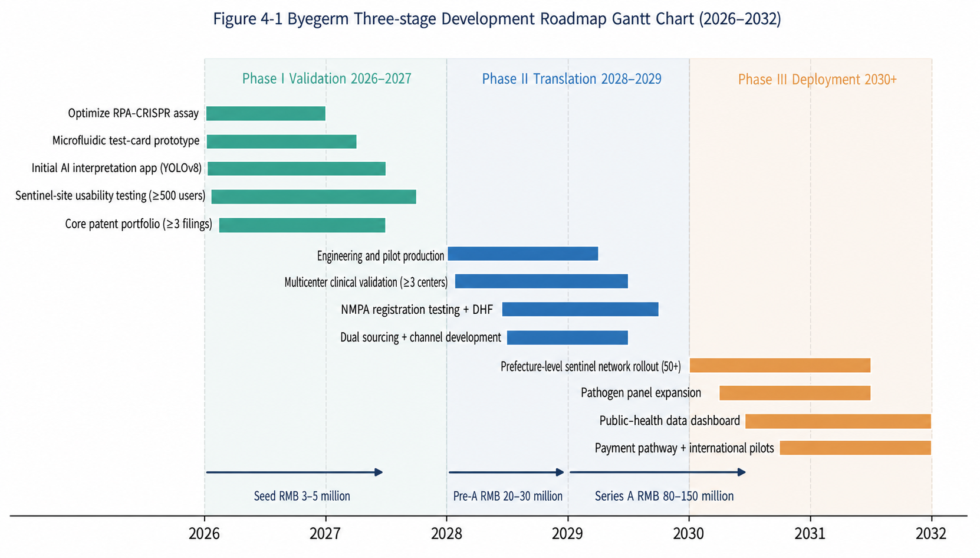The image size is (980, 558).
Task: Click the 2028 axis year label
Action: (446, 534)
